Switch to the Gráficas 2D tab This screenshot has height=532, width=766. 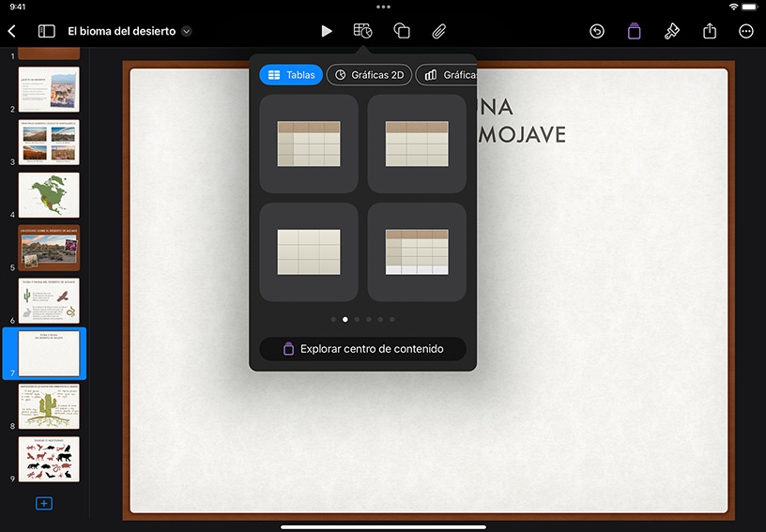coord(369,75)
